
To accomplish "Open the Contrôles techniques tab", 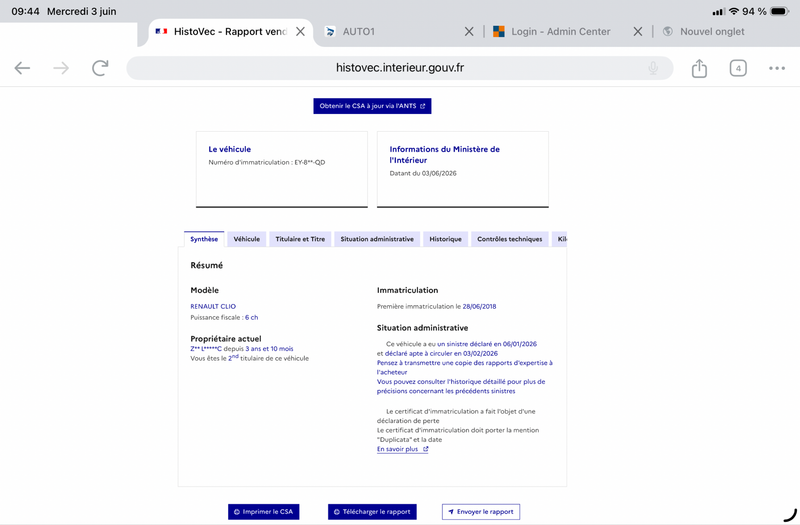I will pyautogui.click(x=510, y=239).
